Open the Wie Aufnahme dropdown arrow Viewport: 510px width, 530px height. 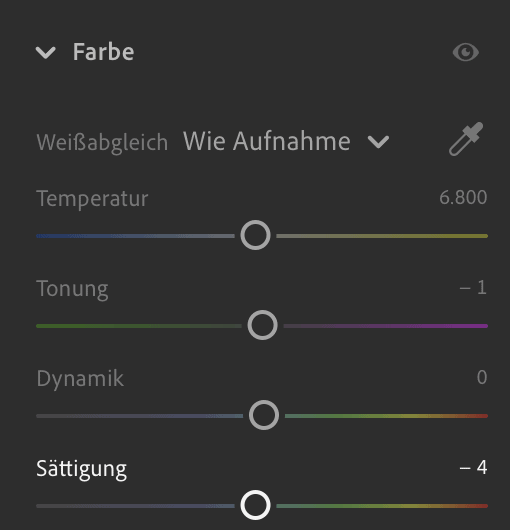(378, 142)
